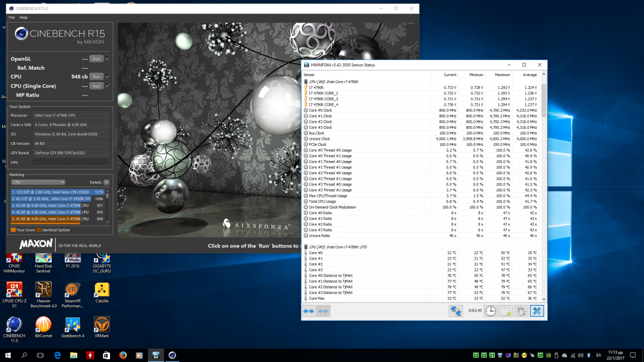Click the Average column header in HWiNFO

pyautogui.click(x=529, y=75)
